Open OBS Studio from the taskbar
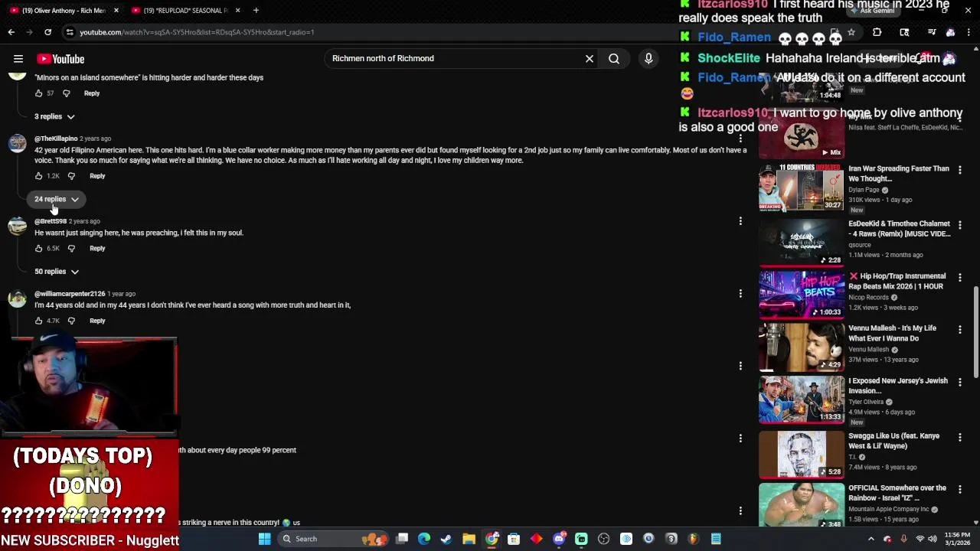This screenshot has width=980, height=551. click(604, 539)
